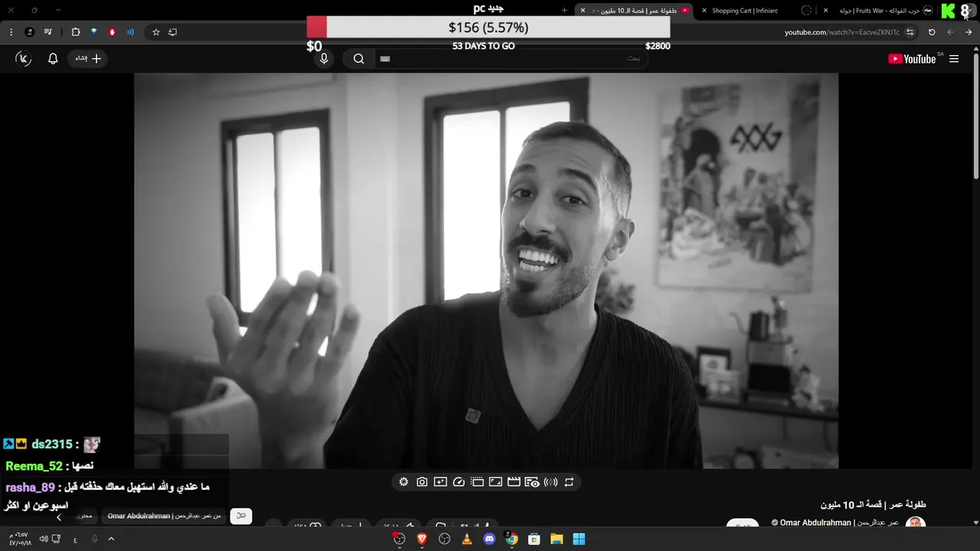Screen dimensions: 980x551
Task: Open browser three-dot menu
Action: 11,32
